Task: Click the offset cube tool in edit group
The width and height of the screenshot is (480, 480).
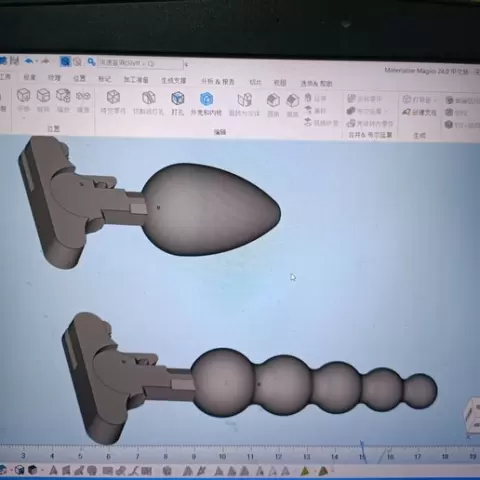Action: [x=292, y=107]
